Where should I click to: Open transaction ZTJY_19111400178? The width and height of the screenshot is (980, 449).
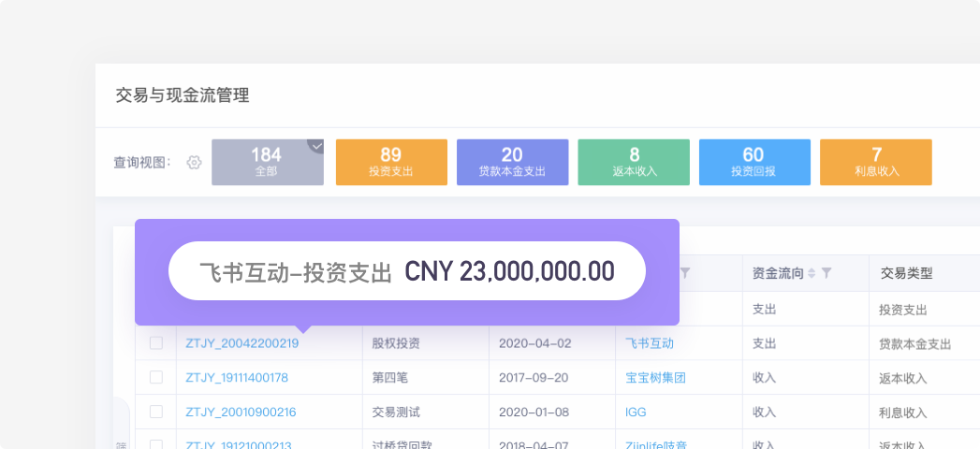tap(237, 378)
